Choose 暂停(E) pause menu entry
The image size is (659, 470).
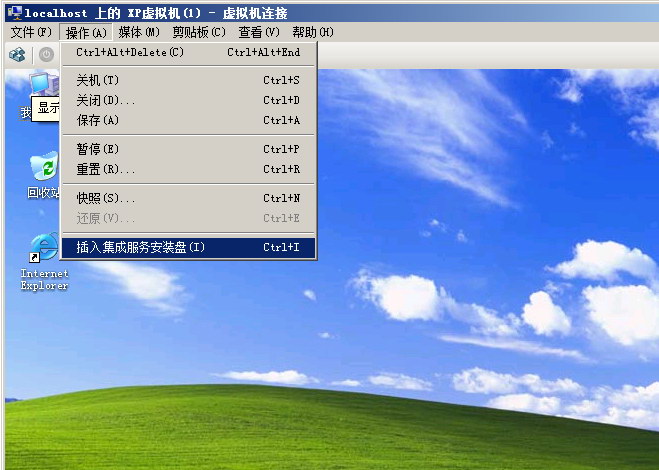coord(188,149)
